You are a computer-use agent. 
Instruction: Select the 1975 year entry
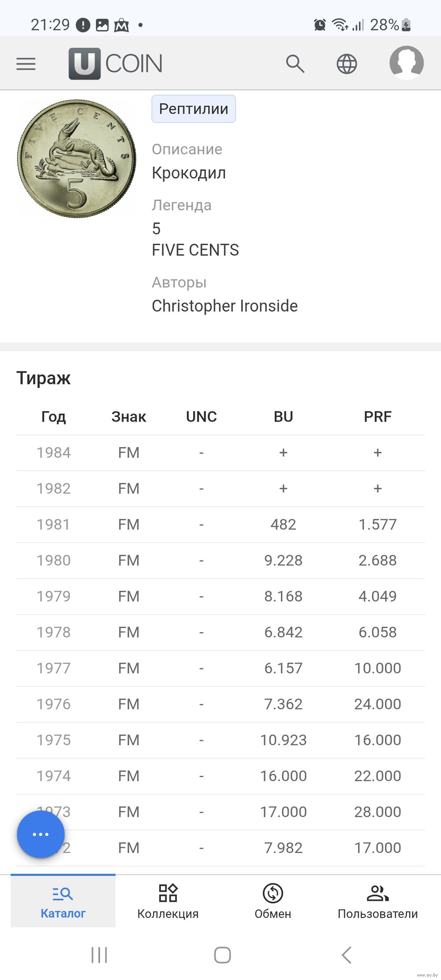[x=54, y=740]
